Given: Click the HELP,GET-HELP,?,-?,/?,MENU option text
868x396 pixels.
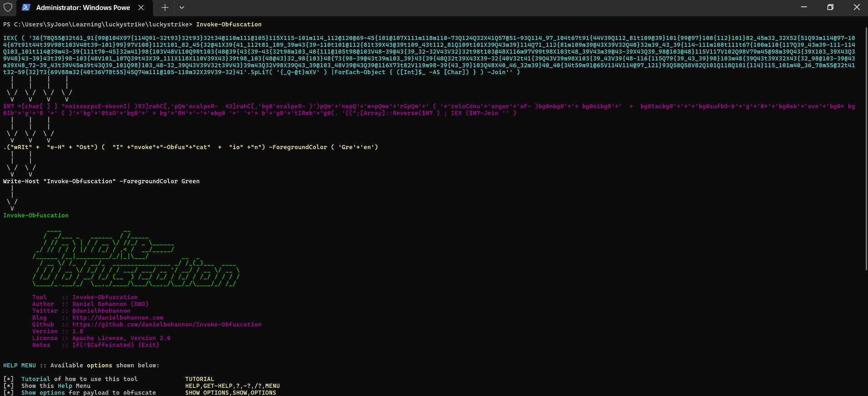Looking at the screenshot, I should click(x=233, y=386).
